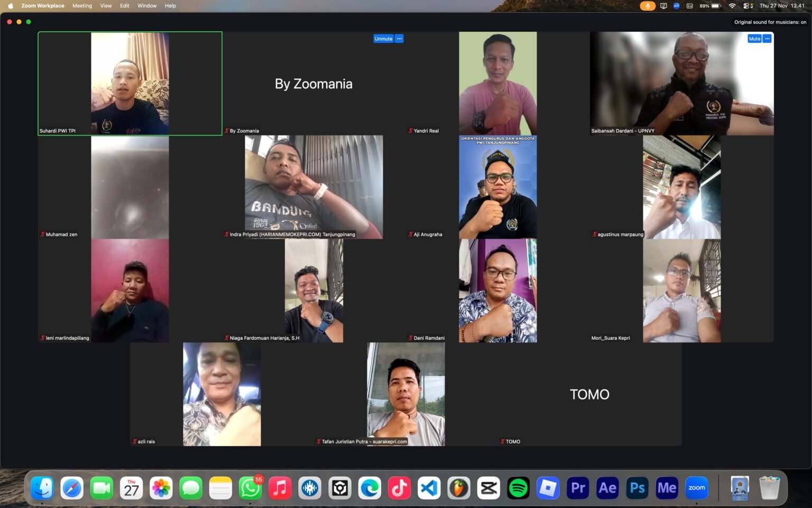Toggle the orange microphone in menu bar
The height and width of the screenshot is (508, 812).
point(647,6)
